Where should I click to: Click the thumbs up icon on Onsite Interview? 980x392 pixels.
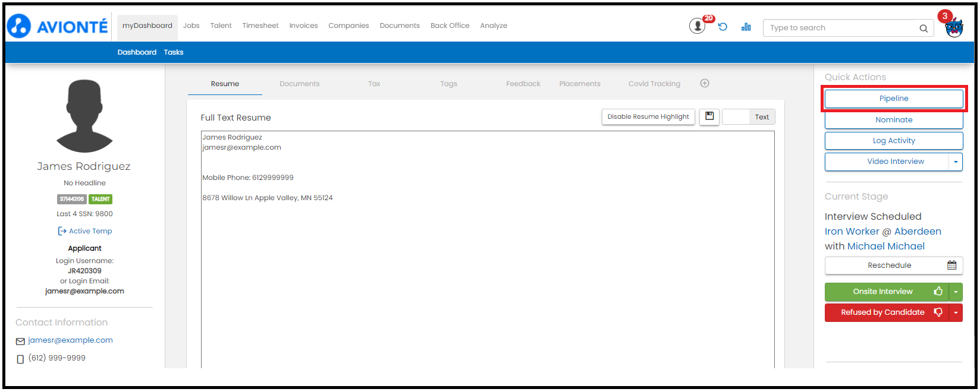(x=938, y=291)
